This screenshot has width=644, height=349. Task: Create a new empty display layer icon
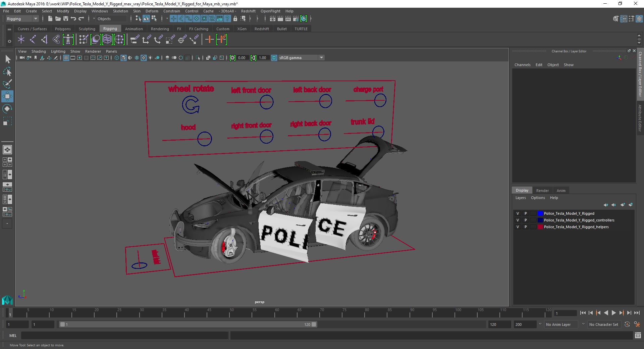pos(623,205)
